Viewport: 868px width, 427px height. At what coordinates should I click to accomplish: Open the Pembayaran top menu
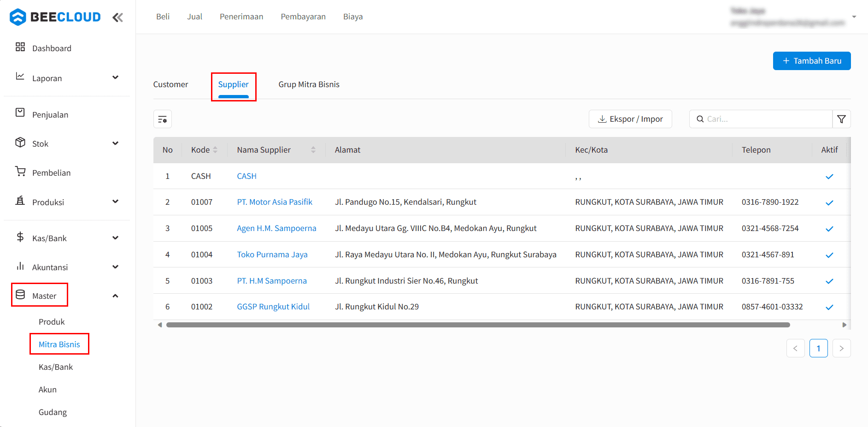point(303,17)
